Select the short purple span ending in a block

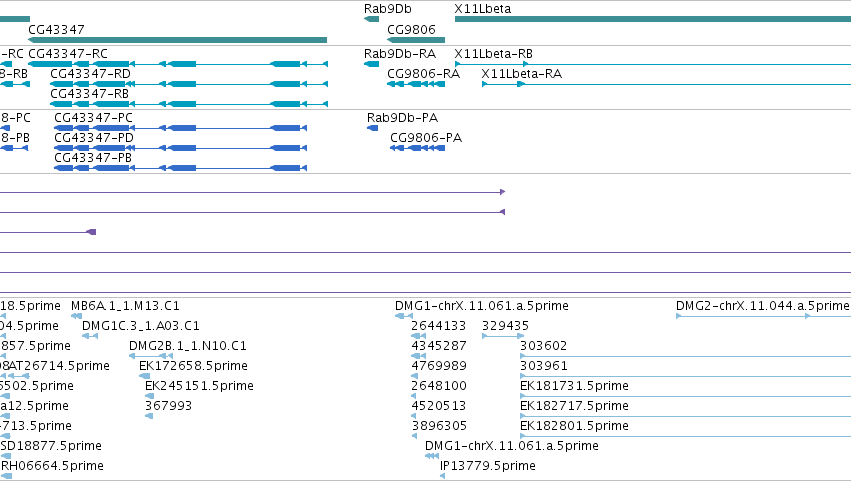pyautogui.click(x=48, y=232)
